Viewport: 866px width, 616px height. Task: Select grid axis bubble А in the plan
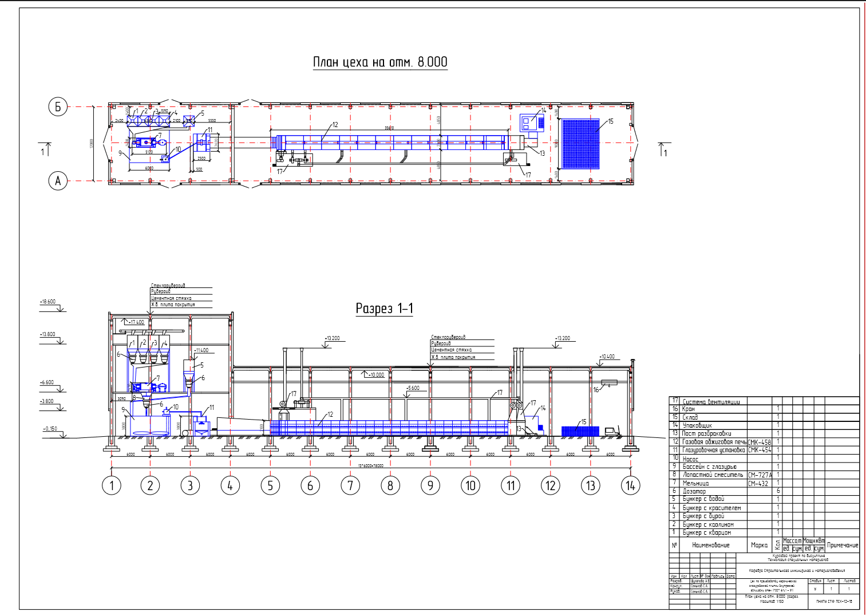coord(58,181)
